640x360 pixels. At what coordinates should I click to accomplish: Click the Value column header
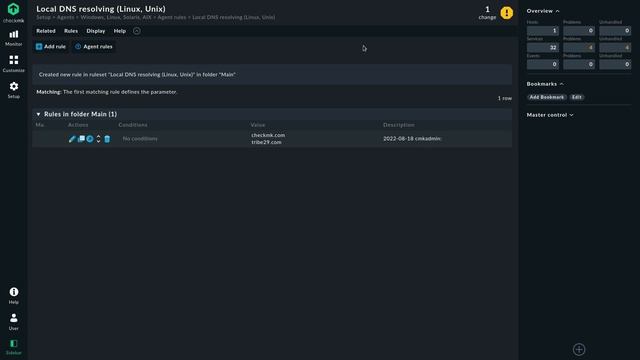258,125
